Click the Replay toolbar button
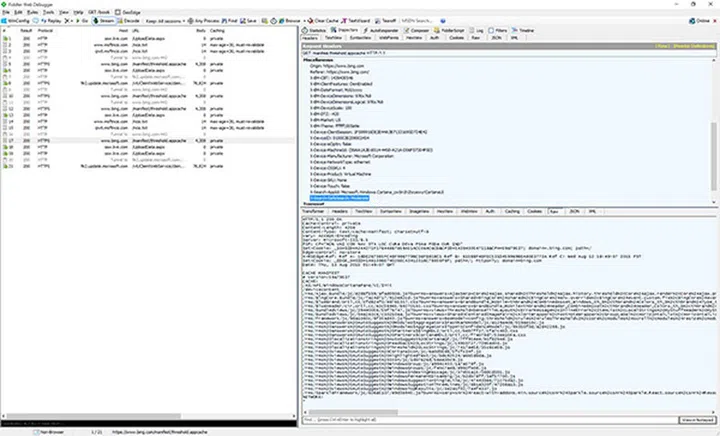 50,19
